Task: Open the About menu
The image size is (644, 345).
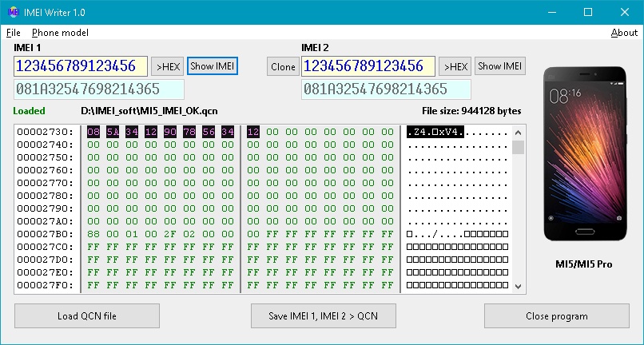Action: [x=624, y=33]
